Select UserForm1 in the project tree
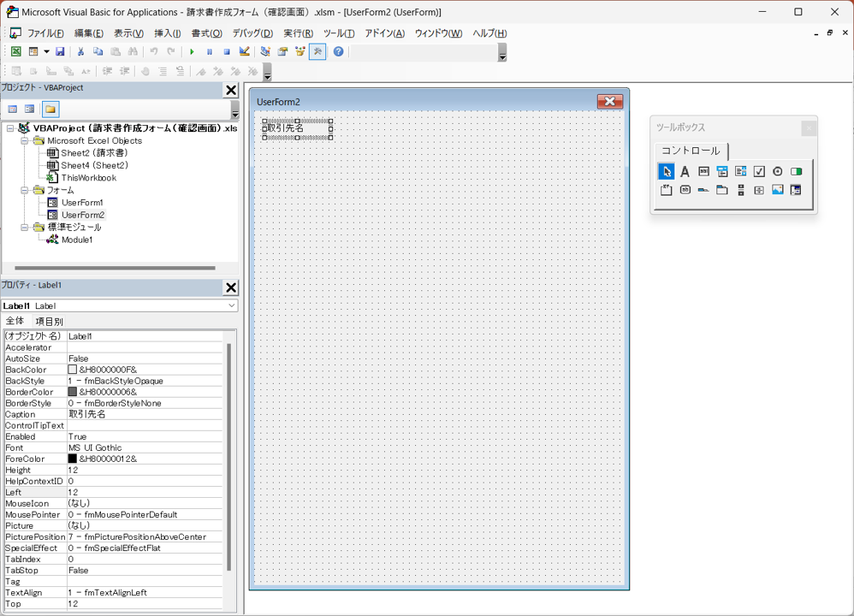 (x=81, y=203)
